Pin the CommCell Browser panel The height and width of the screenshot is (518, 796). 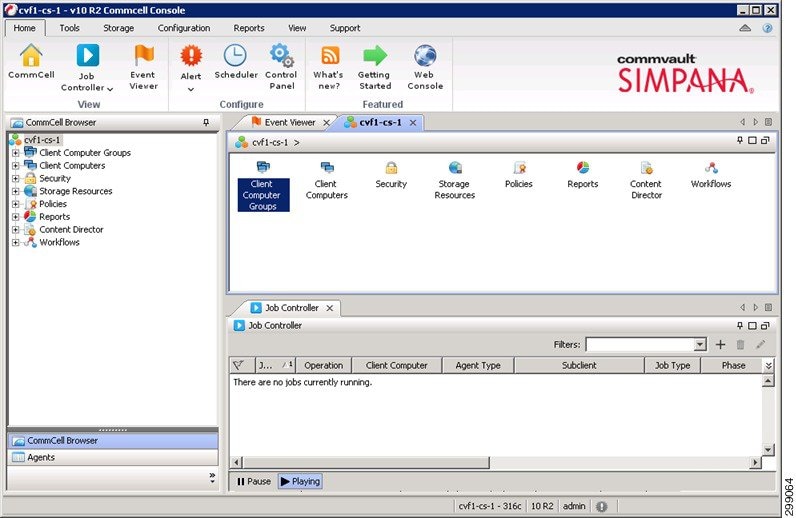(x=206, y=122)
